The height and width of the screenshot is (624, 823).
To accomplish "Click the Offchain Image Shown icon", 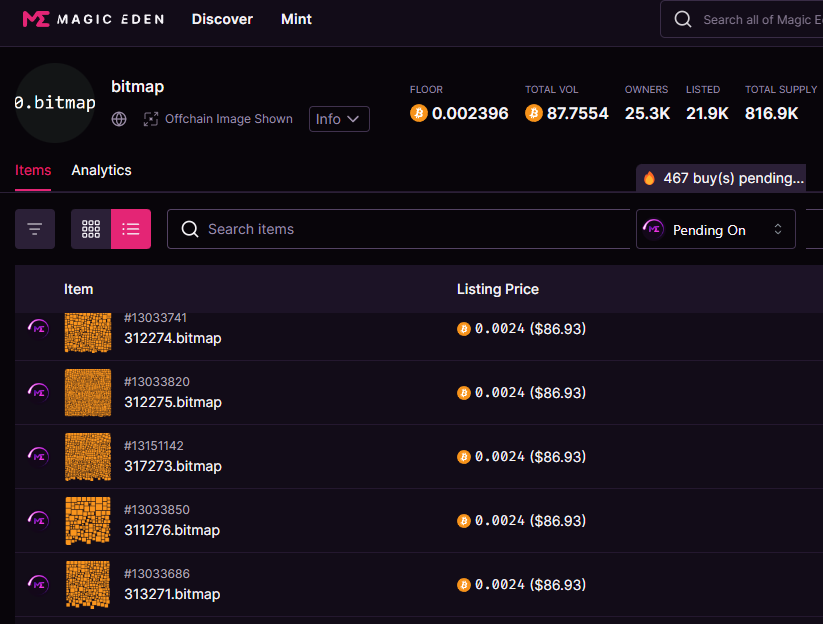I will tap(151, 119).
